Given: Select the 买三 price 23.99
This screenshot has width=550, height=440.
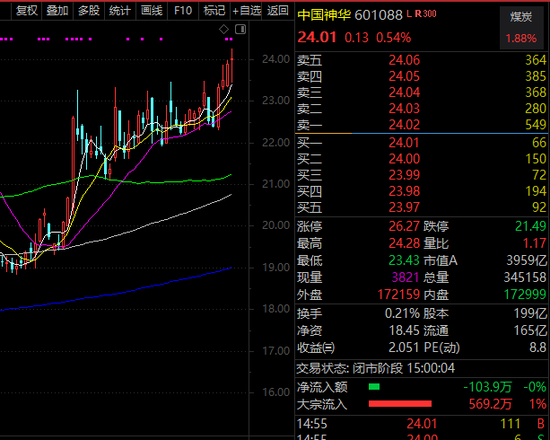Looking at the screenshot, I should [x=404, y=175].
